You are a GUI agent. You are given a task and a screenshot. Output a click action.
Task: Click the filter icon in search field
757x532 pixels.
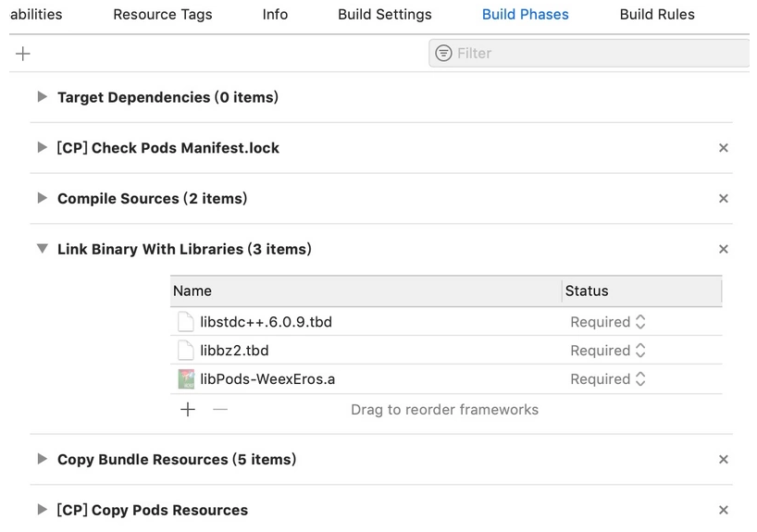click(444, 54)
